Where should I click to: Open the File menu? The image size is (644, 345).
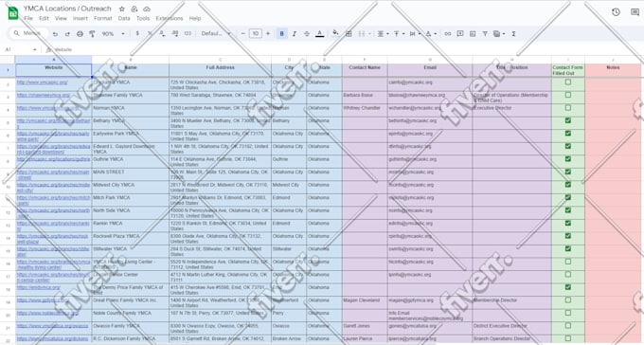28,19
